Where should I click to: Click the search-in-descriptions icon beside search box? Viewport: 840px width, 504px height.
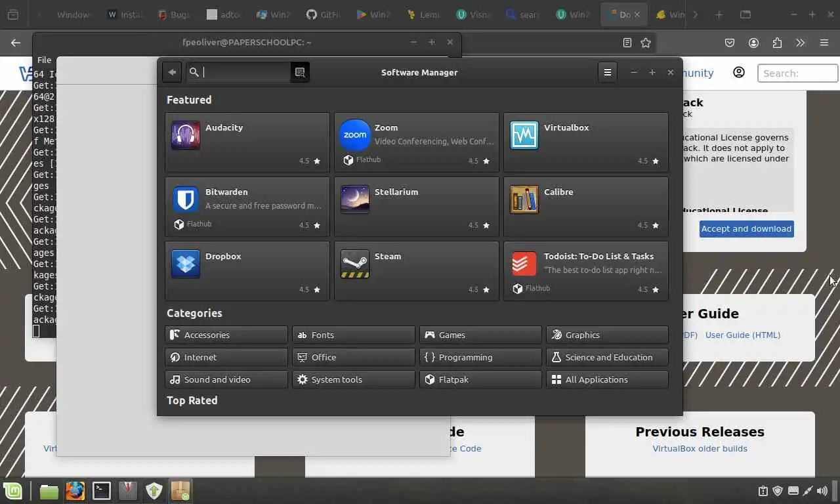[300, 72]
